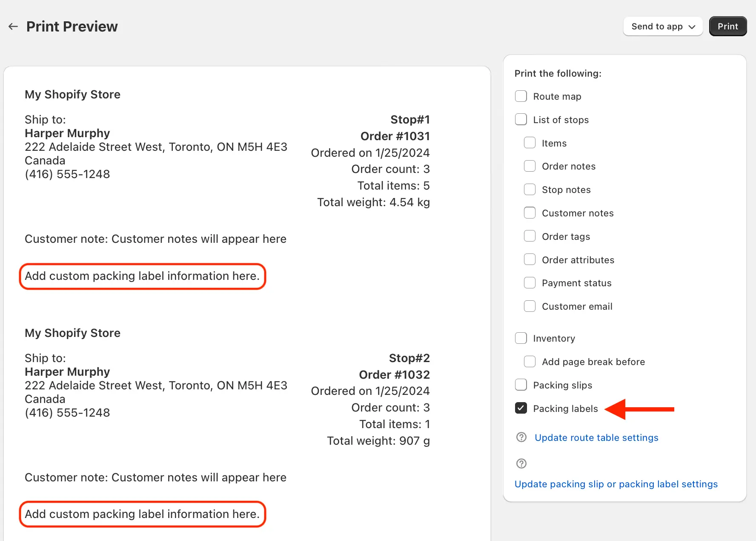
Task: Click Order #1031 heading in preview
Action: pos(395,136)
